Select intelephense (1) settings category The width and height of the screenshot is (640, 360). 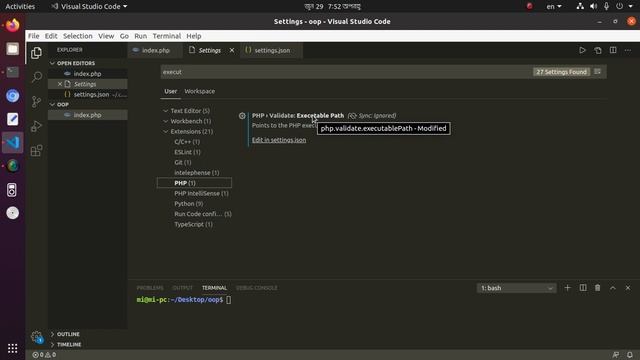pos(196,173)
